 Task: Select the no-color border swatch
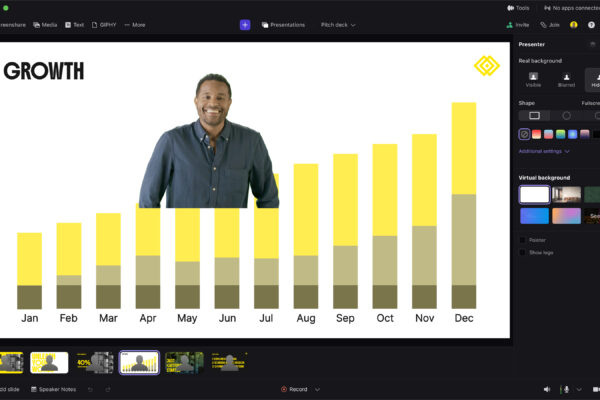524,134
